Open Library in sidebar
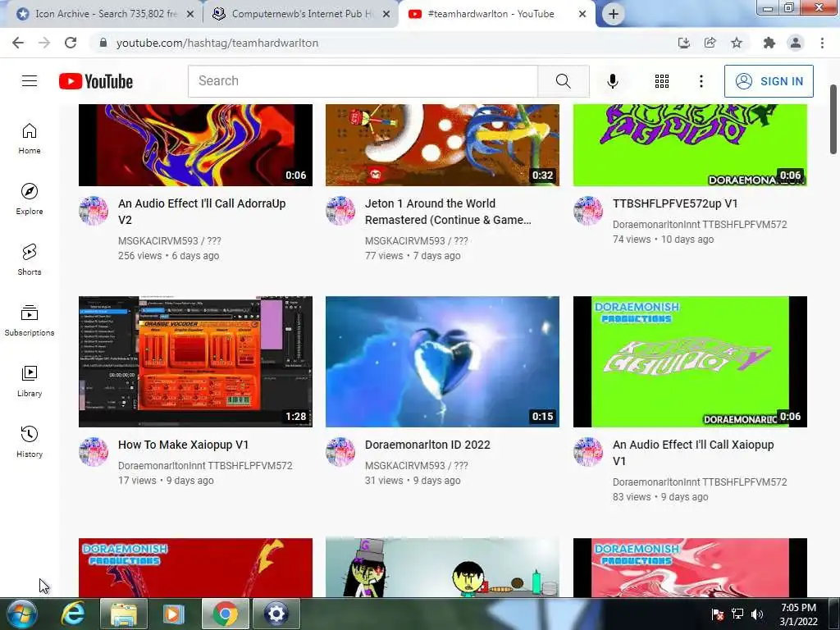Screen dimensions: 840x630 pos(30,381)
